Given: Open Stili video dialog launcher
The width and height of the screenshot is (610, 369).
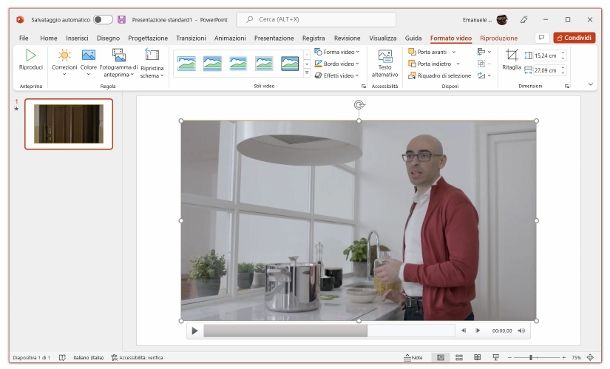Looking at the screenshot, I should click(x=363, y=86).
